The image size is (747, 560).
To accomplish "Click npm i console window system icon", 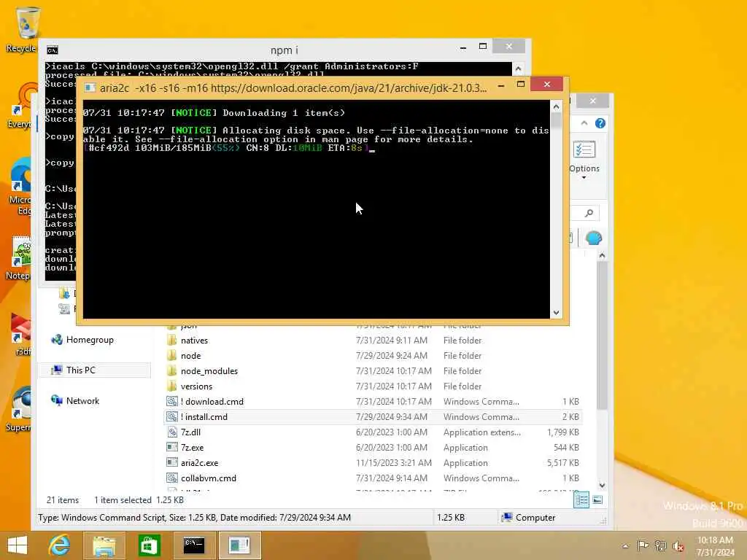I will 53,50.
